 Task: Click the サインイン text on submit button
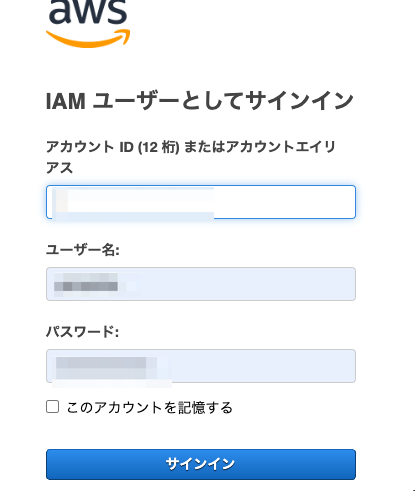click(x=200, y=464)
